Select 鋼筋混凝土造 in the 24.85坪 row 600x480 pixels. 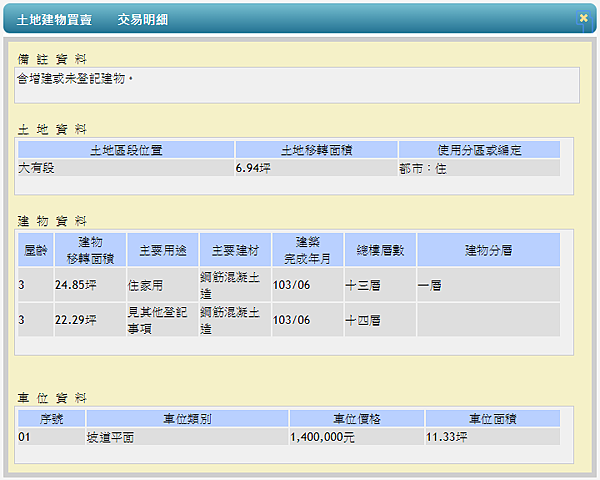pyautogui.click(x=235, y=285)
